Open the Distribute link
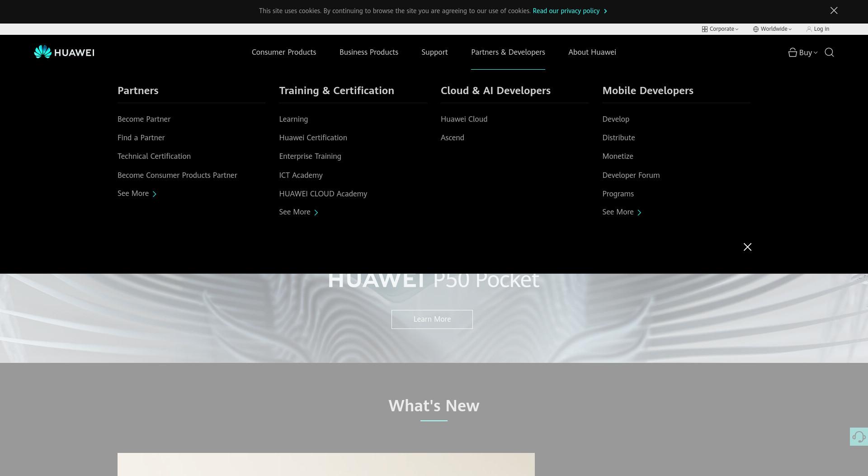Image resolution: width=868 pixels, height=476 pixels. click(x=618, y=138)
